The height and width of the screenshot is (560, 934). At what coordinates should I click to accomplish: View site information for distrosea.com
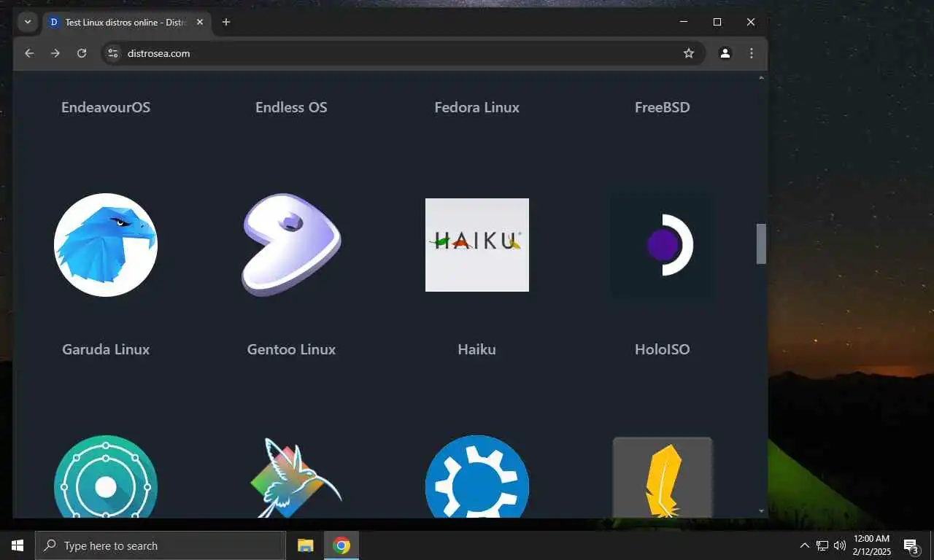(x=112, y=53)
